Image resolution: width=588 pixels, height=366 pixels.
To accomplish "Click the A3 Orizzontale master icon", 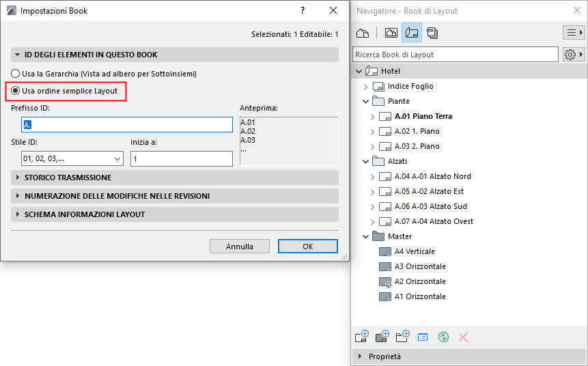I will coord(385,266).
